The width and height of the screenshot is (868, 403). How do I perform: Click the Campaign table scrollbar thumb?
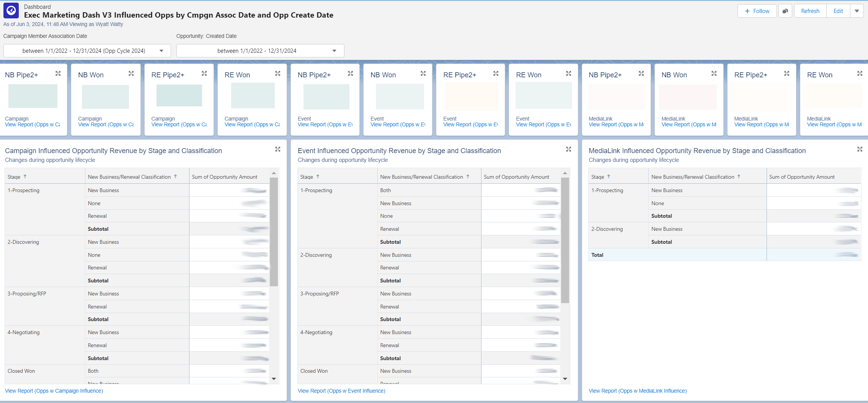click(274, 232)
